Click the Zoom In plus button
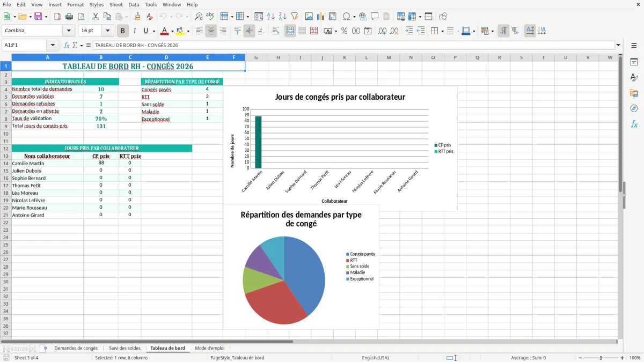This screenshot has width=644, height=362. coord(622,358)
